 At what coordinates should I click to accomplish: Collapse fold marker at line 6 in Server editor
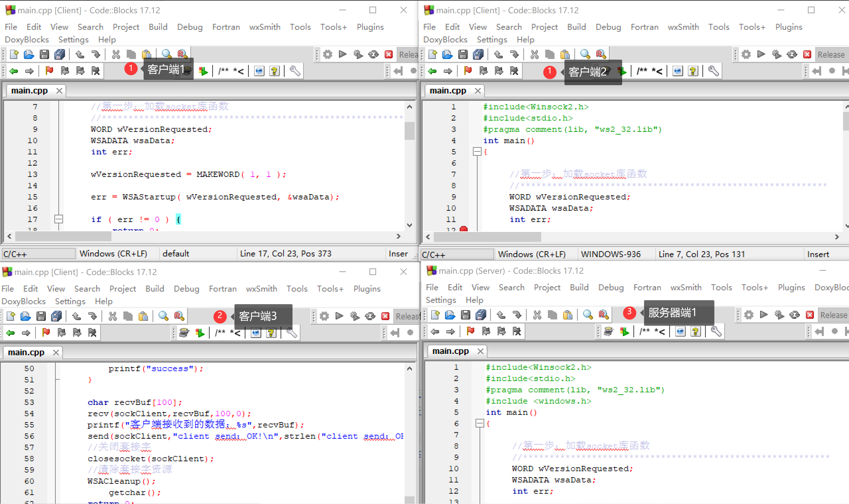click(480, 423)
